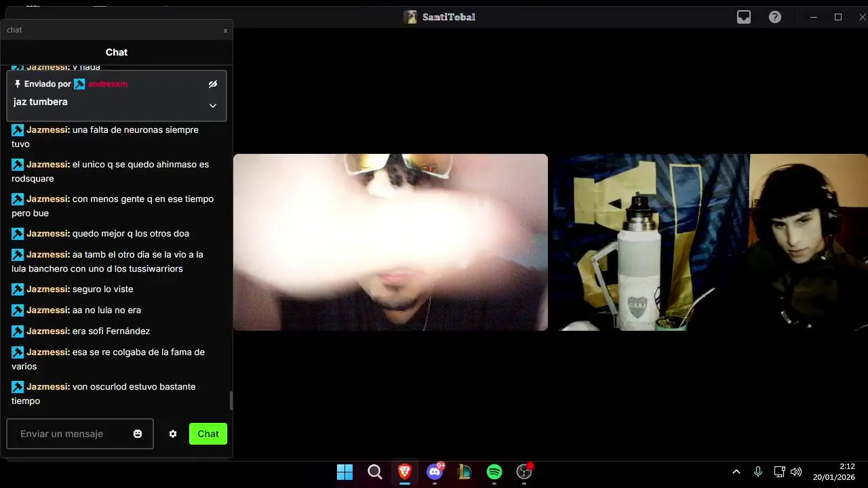Click Jazmessi name on 'seguro lo viste' message
The width and height of the screenshot is (868, 488).
48,289
